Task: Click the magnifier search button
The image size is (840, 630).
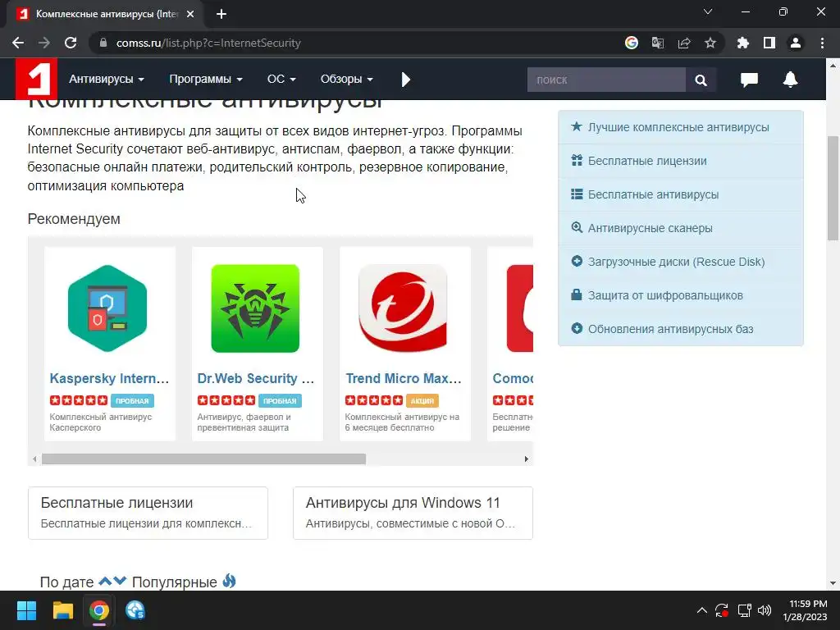Action: (x=701, y=80)
